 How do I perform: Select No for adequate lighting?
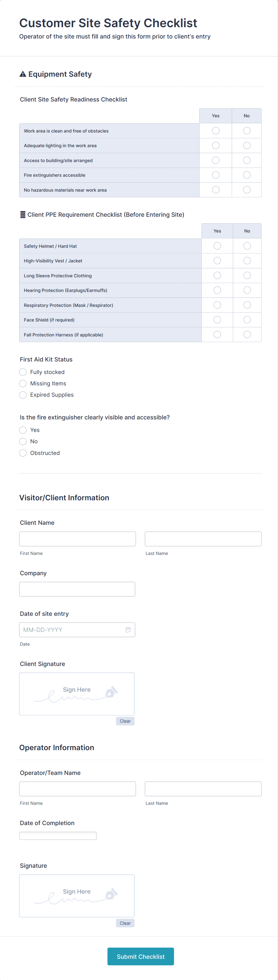coord(247,145)
